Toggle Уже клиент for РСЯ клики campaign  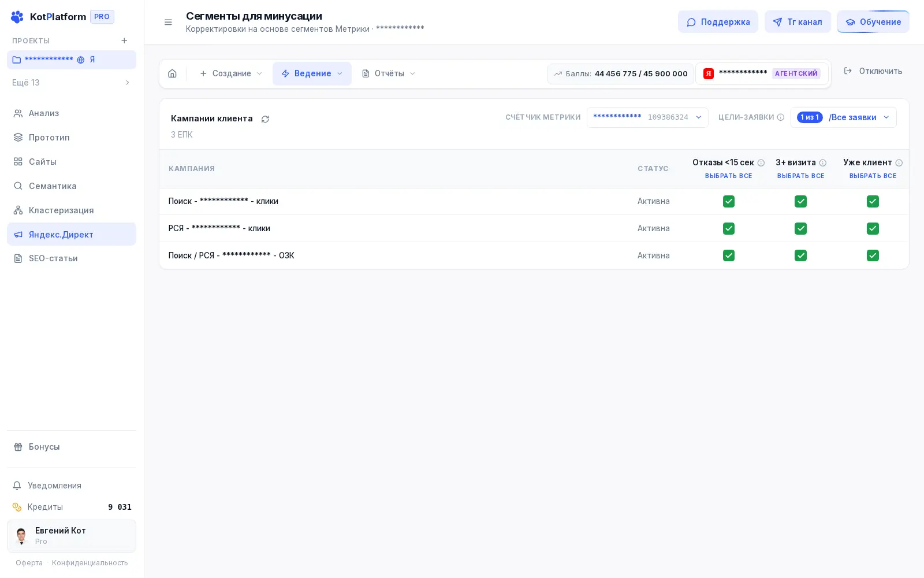pos(873,228)
